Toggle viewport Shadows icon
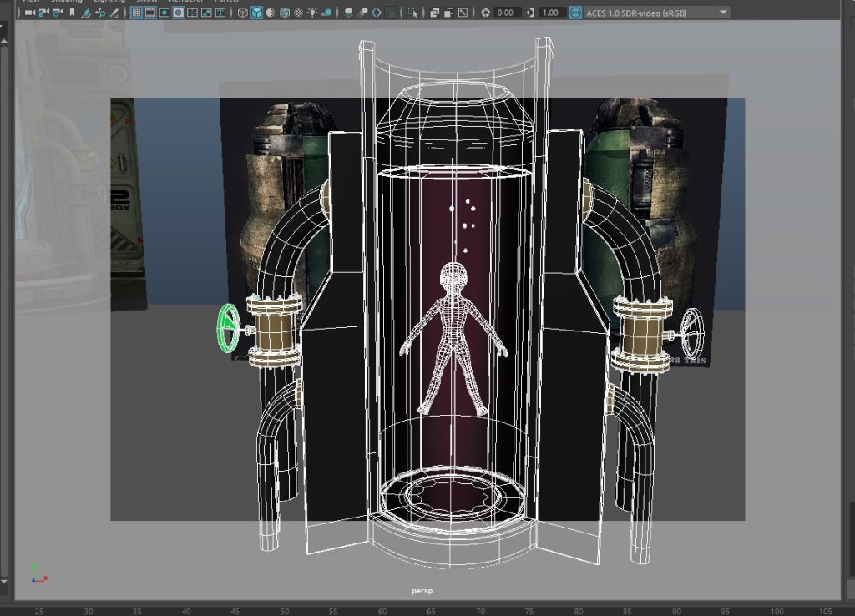855x616 pixels. pyautogui.click(x=326, y=13)
